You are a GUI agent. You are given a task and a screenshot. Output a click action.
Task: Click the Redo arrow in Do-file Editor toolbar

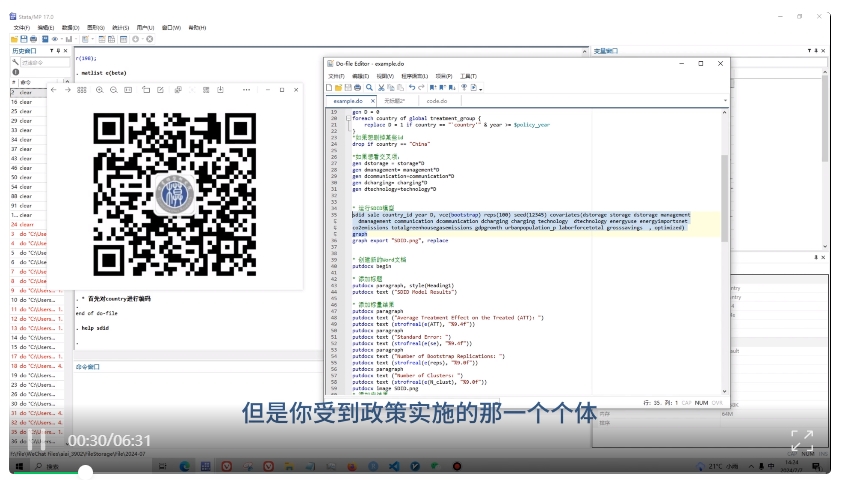click(422, 88)
